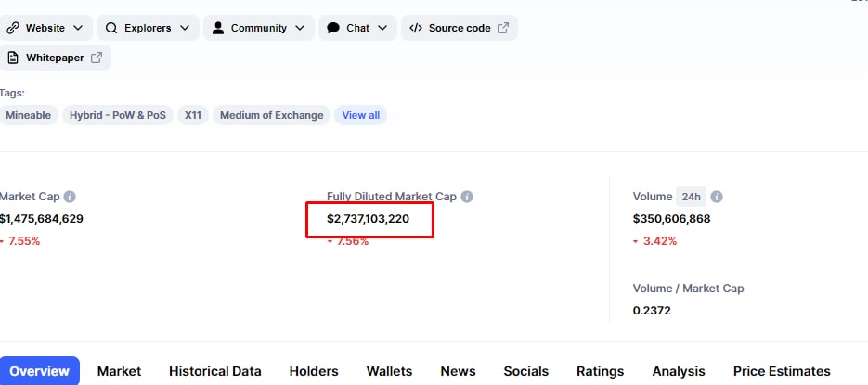Screen dimensions: 868x385
Task: Select the $350,606,868 volume value
Action: 671,219
